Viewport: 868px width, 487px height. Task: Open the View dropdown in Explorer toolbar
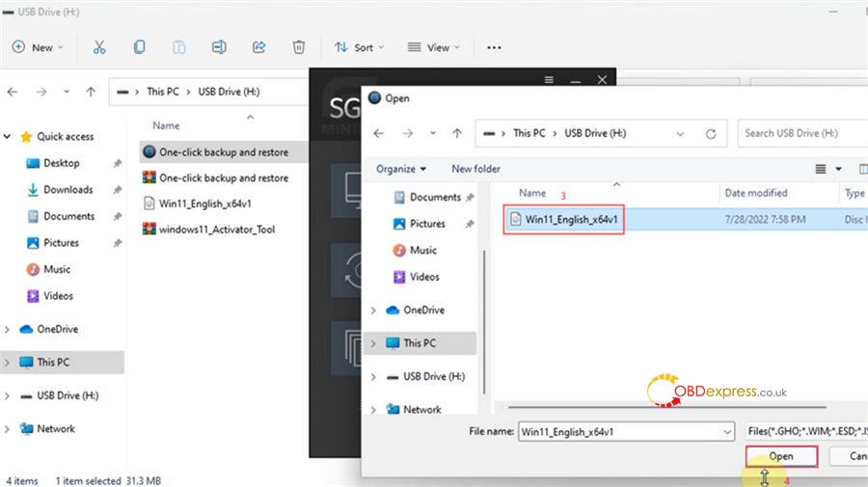[433, 47]
